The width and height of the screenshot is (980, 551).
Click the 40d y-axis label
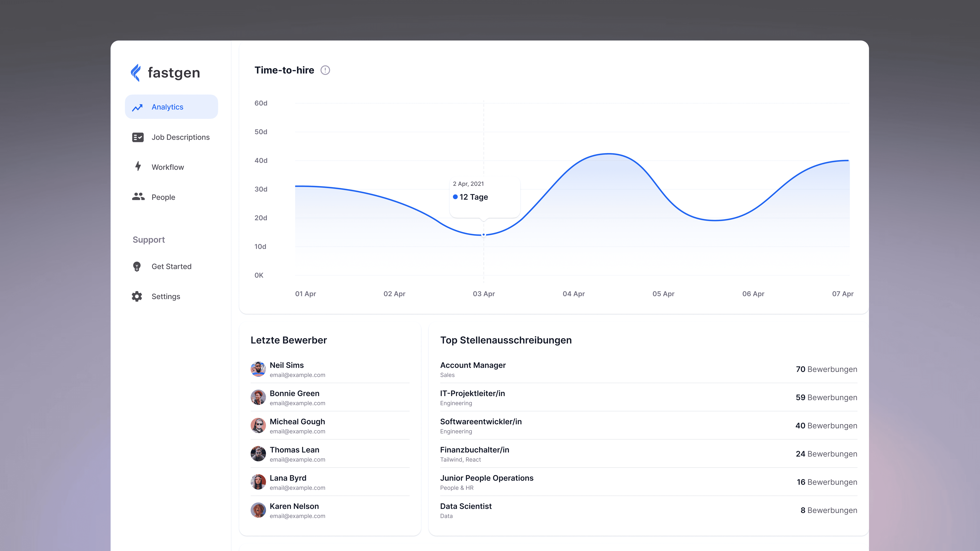click(261, 161)
